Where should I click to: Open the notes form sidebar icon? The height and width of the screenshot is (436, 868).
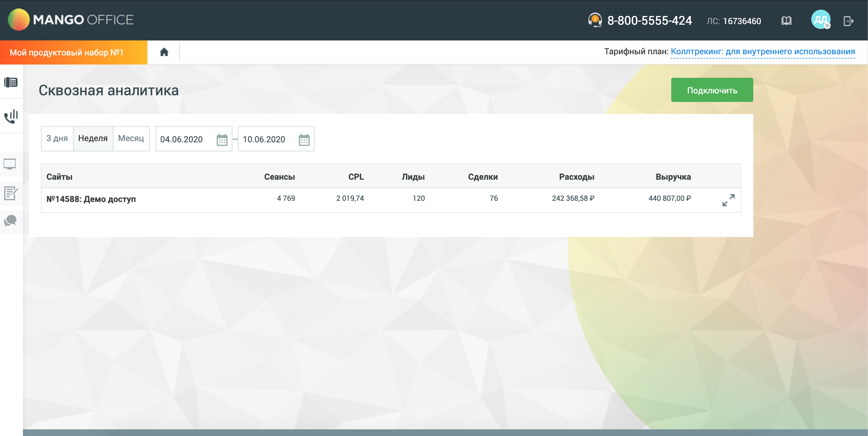tap(11, 193)
